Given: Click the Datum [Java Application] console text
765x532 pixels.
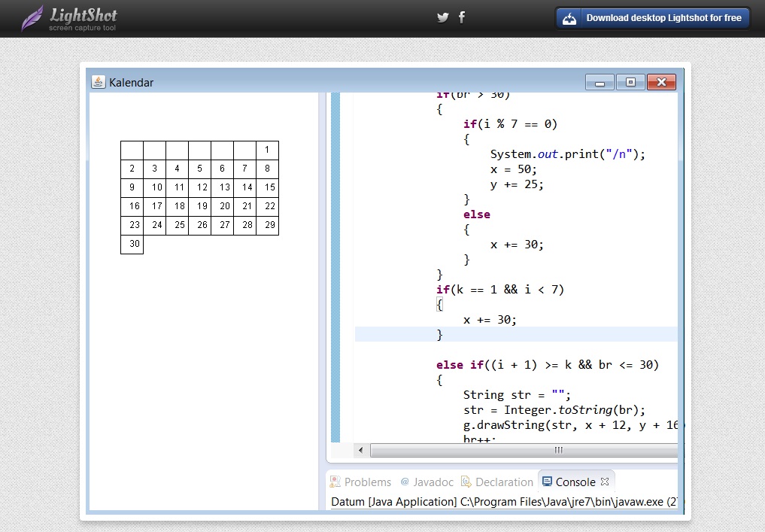Looking at the screenshot, I should coord(504,502).
